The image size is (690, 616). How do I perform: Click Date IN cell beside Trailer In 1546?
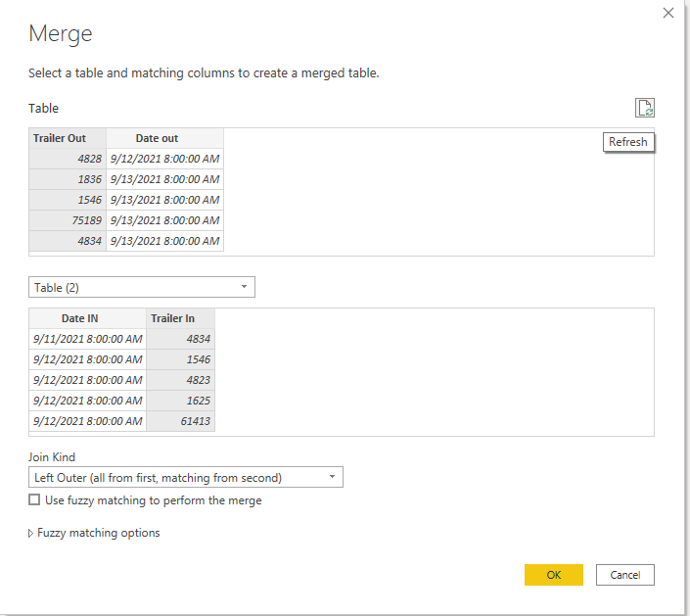click(x=87, y=359)
